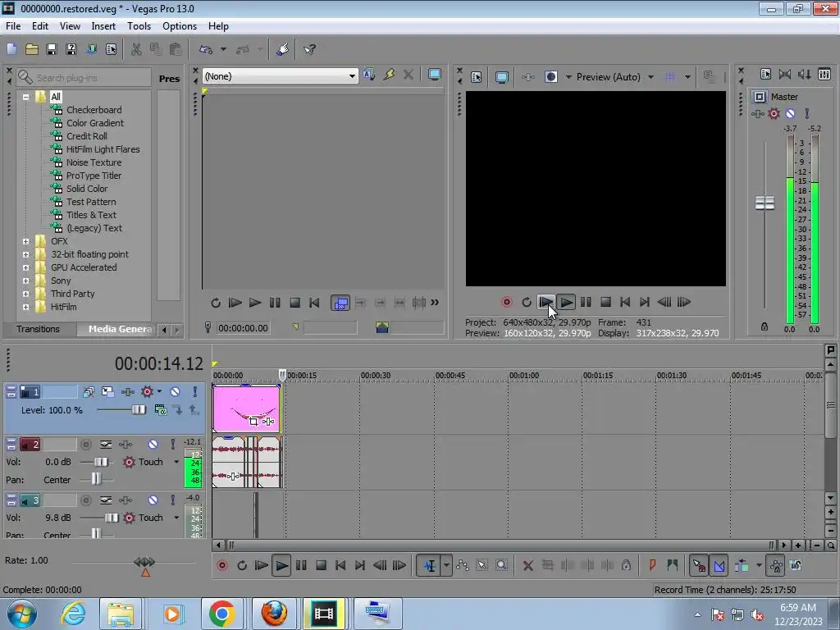
Task: Select Titles & Text generator
Action: click(x=91, y=215)
